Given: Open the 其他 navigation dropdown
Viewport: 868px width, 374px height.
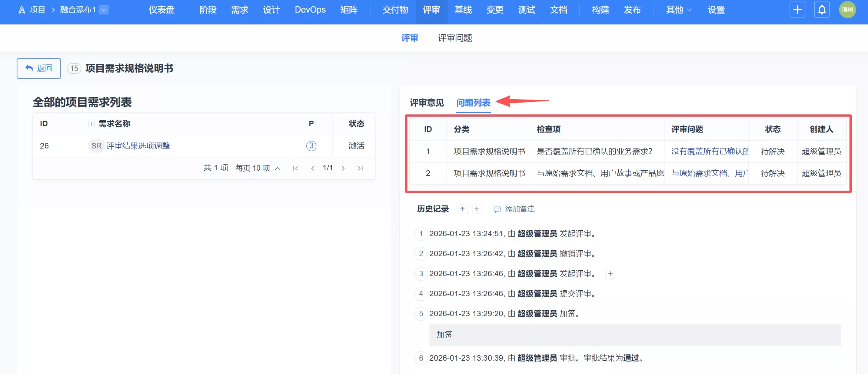Looking at the screenshot, I should click(678, 10).
